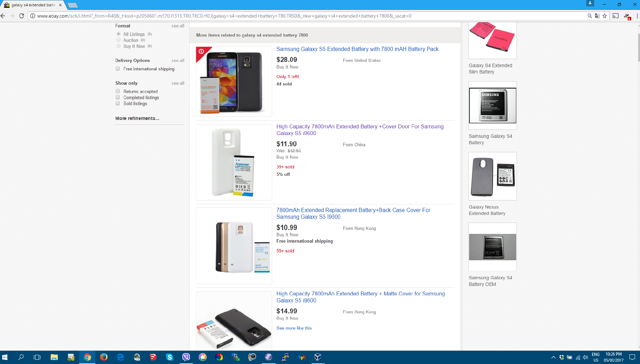Viewport: 640px width, 364px height.
Task: Select the galaxy s4 extended battery tab
Action: (32, 5)
